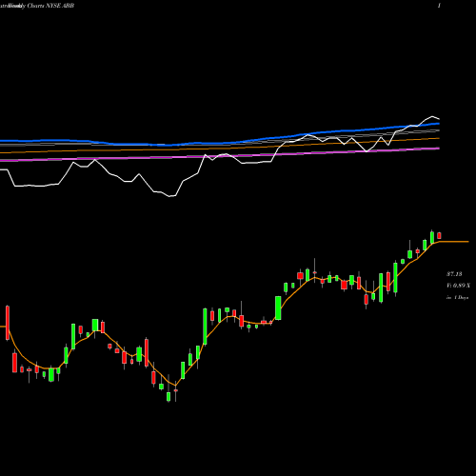This screenshot has width=476, height=476.
Task: Click the "Charts NYSE ABB" chart title
Action: coord(50,6)
